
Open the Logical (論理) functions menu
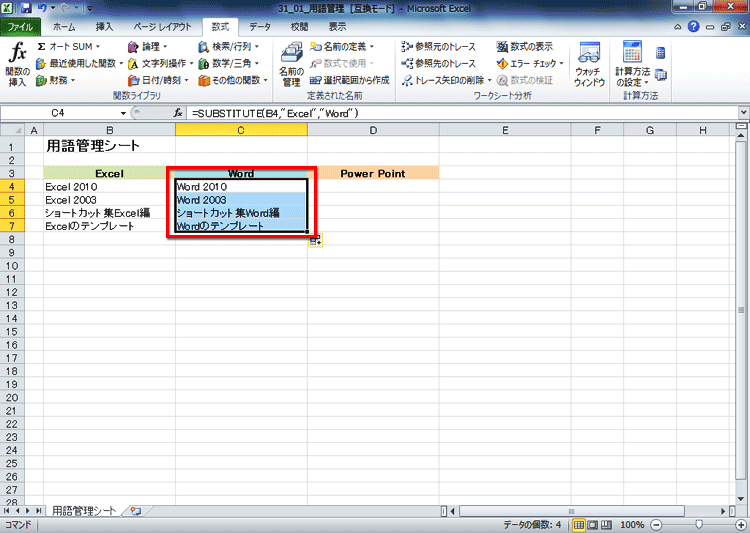(x=148, y=46)
